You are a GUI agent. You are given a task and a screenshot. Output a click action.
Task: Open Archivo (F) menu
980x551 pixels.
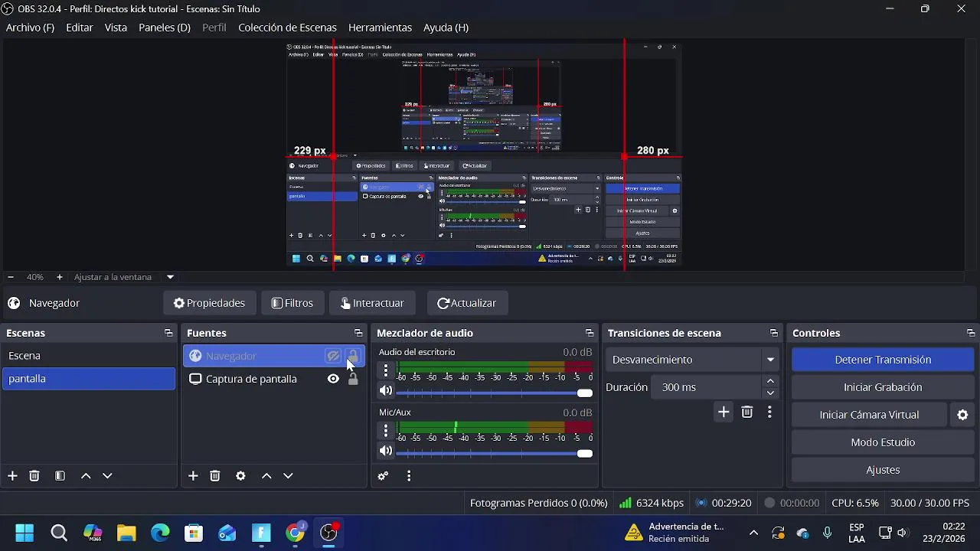[30, 28]
